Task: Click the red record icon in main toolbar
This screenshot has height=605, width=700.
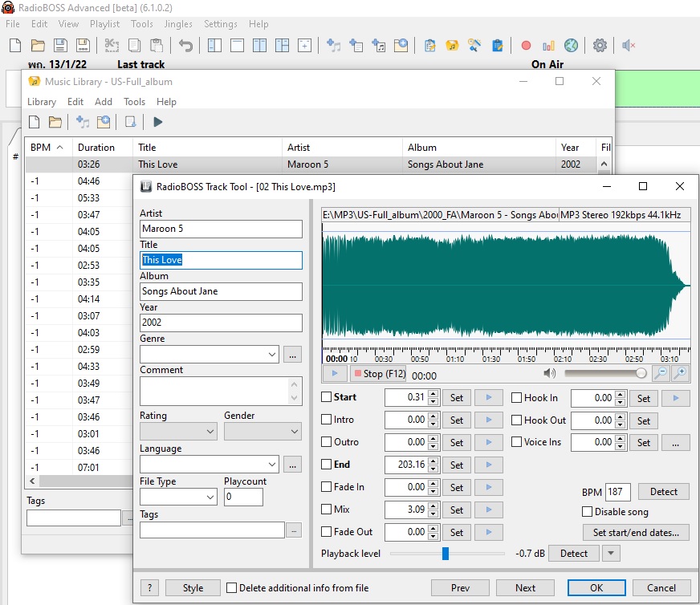Action: pos(526,46)
